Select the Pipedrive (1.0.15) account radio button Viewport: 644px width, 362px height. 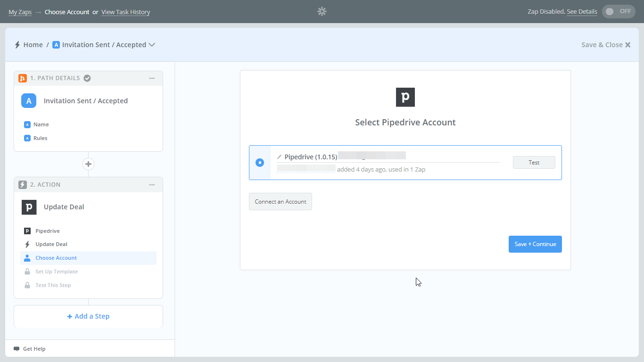click(x=260, y=163)
